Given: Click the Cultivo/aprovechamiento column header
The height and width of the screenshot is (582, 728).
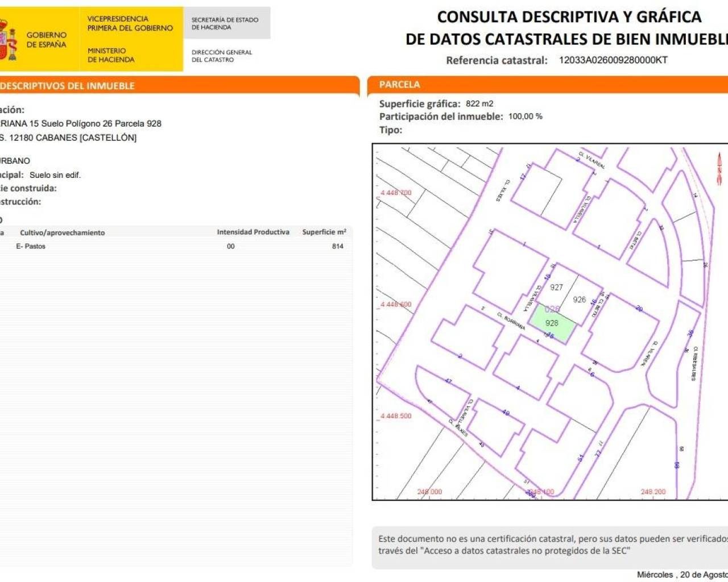Looking at the screenshot, I should (62, 232).
